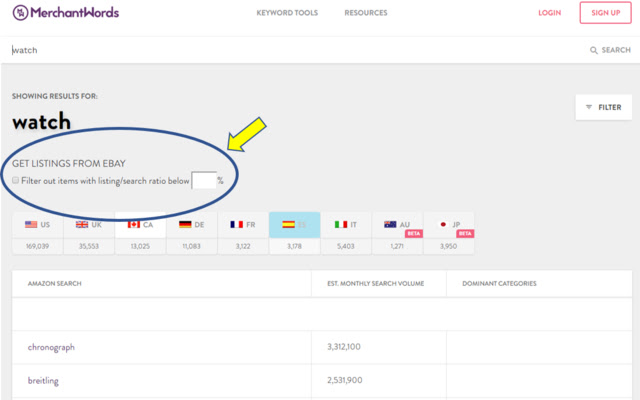This screenshot has height=400, width=640.
Task: Select the JP beta country tab
Action: click(x=449, y=225)
